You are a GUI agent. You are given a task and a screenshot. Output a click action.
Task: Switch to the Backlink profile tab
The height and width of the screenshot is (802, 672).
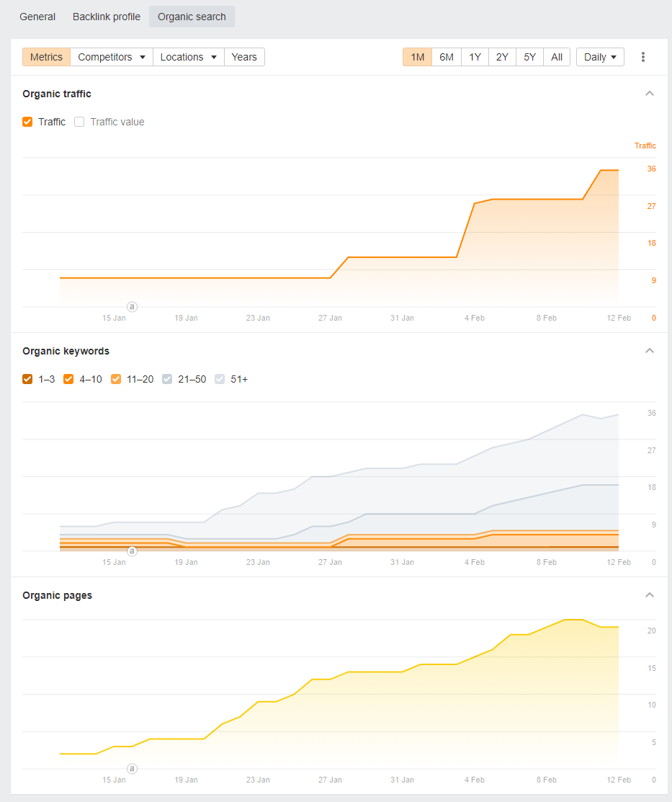click(107, 17)
